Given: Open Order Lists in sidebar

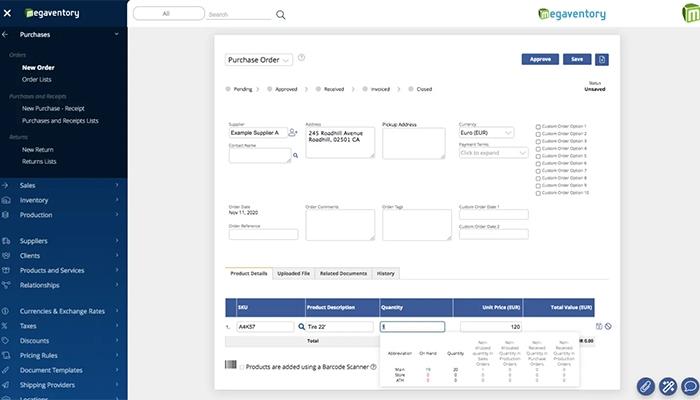Looking at the screenshot, I should (x=37, y=79).
